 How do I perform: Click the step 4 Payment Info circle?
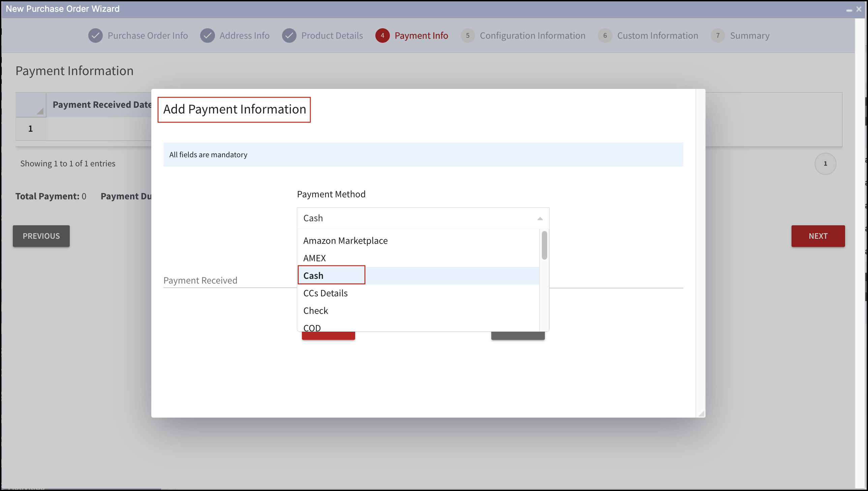[382, 35]
